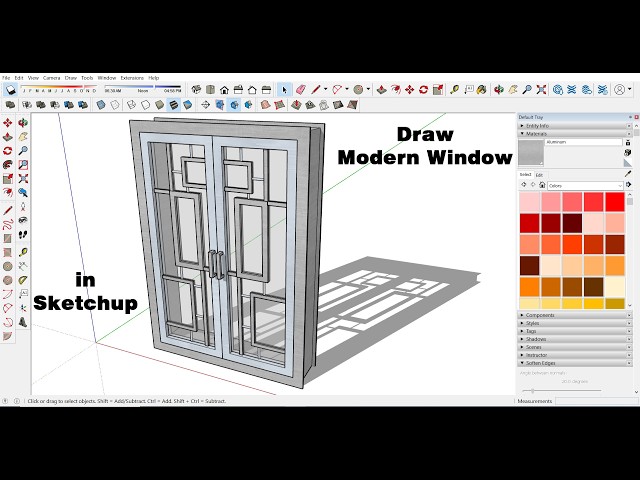The width and height of the screenshot is (640, 480).
Task: Toggle X-Ray face style
Action: 101,105
